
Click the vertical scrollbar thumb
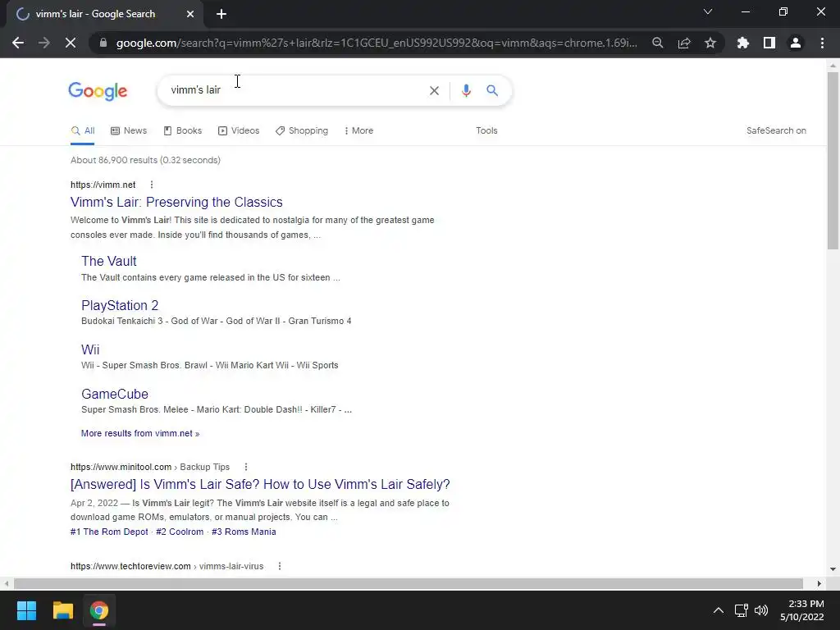[x=833, y=161]
